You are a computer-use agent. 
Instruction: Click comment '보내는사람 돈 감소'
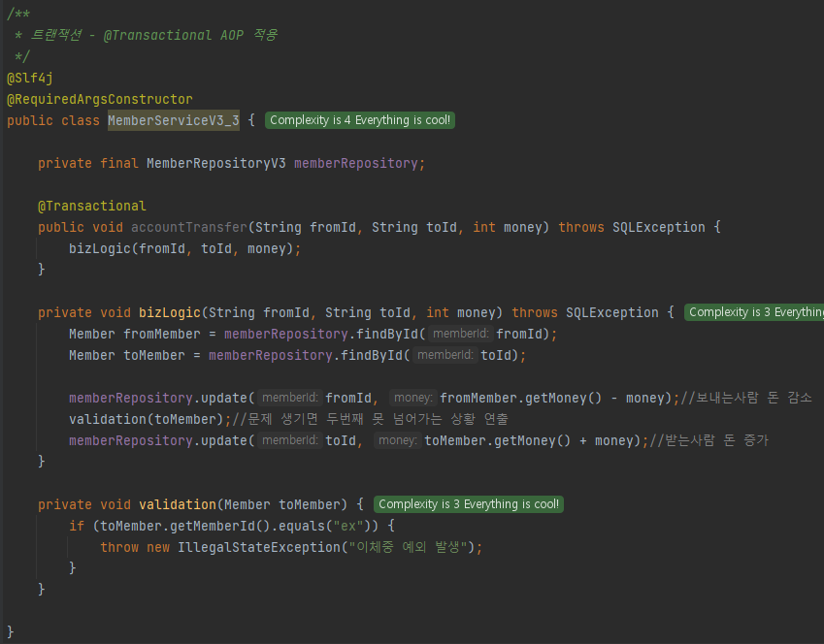click(x=746, y=398)
